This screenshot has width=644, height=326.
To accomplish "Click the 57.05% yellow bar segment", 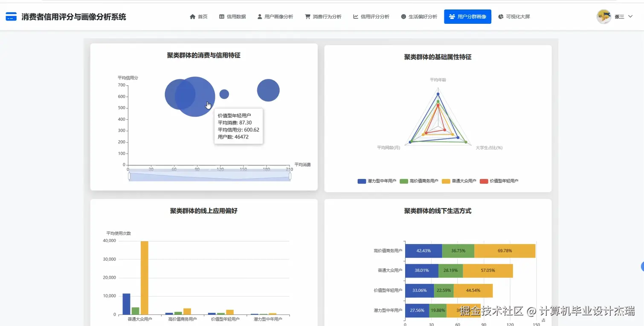I will coord(488,271).
